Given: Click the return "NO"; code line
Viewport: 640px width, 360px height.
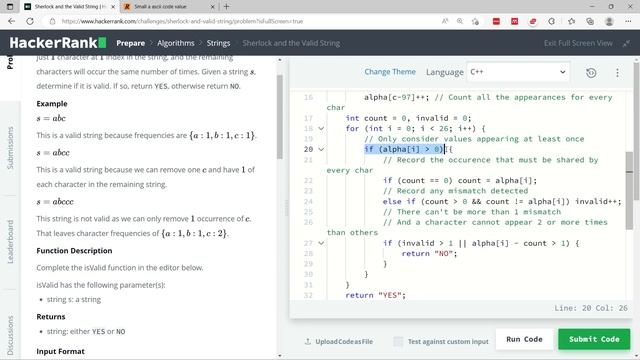Looking at the screenshot, I should pyautogui.click(x=429, y=253).
